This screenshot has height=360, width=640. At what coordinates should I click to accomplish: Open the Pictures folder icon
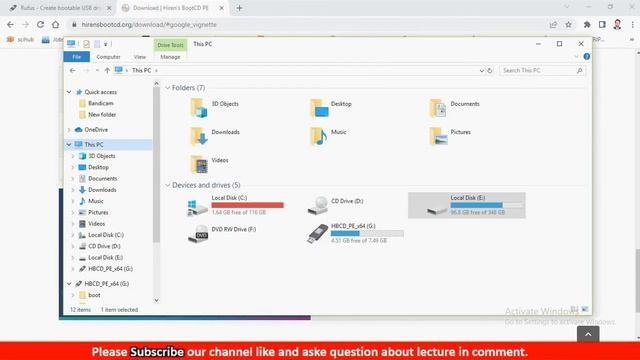tap(438, 136)
